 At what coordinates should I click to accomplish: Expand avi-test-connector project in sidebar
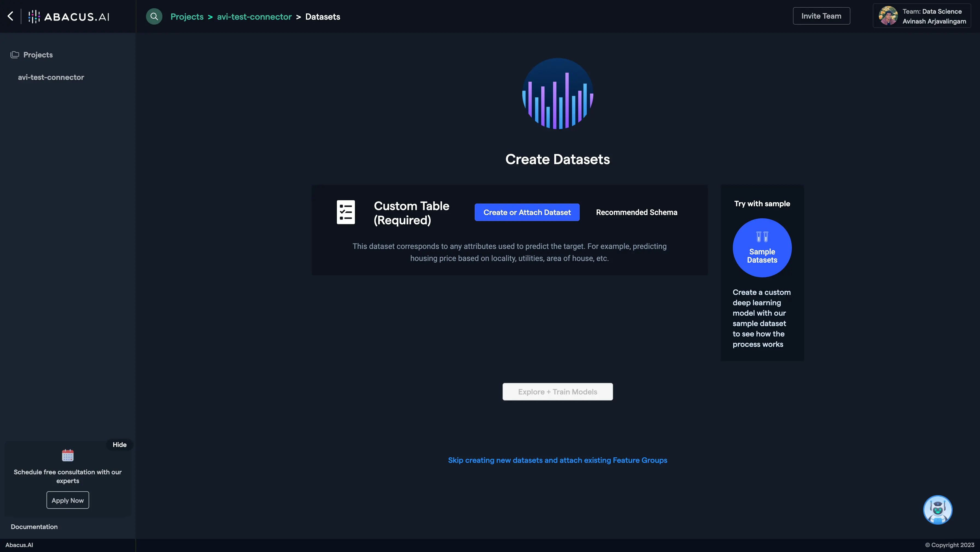pyautogui.click(x=51, y=77)
